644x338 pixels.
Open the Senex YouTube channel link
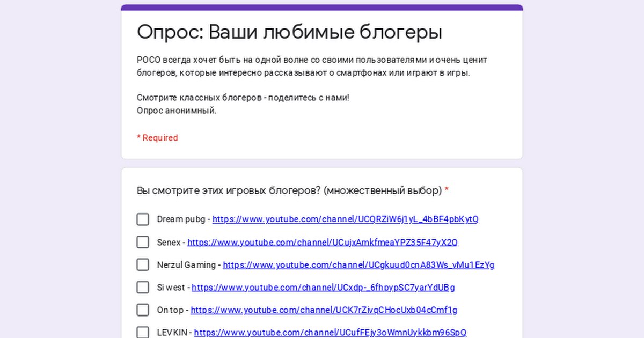point(323,242)
